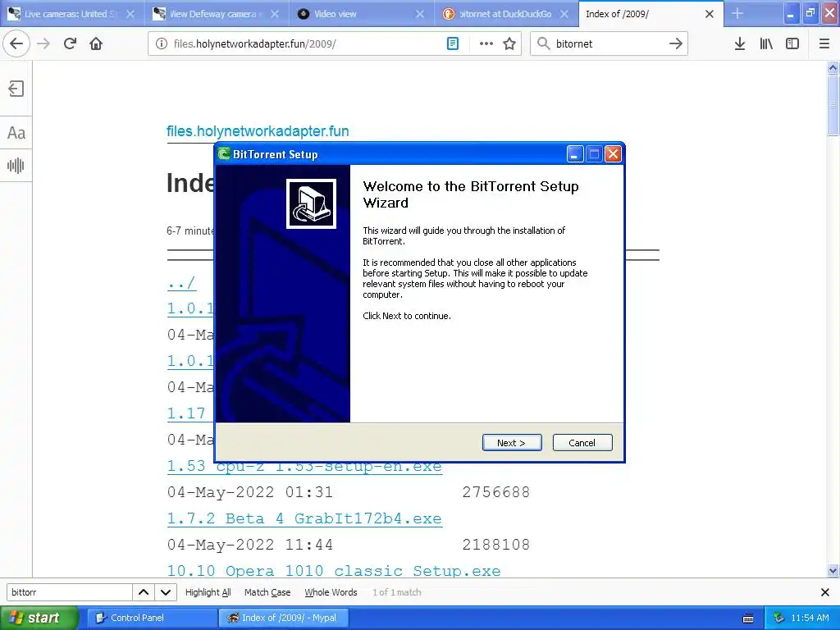Switch to View Defeway camera tab
Viewport: 840px width, 630px height.
(x=217, y=14)
